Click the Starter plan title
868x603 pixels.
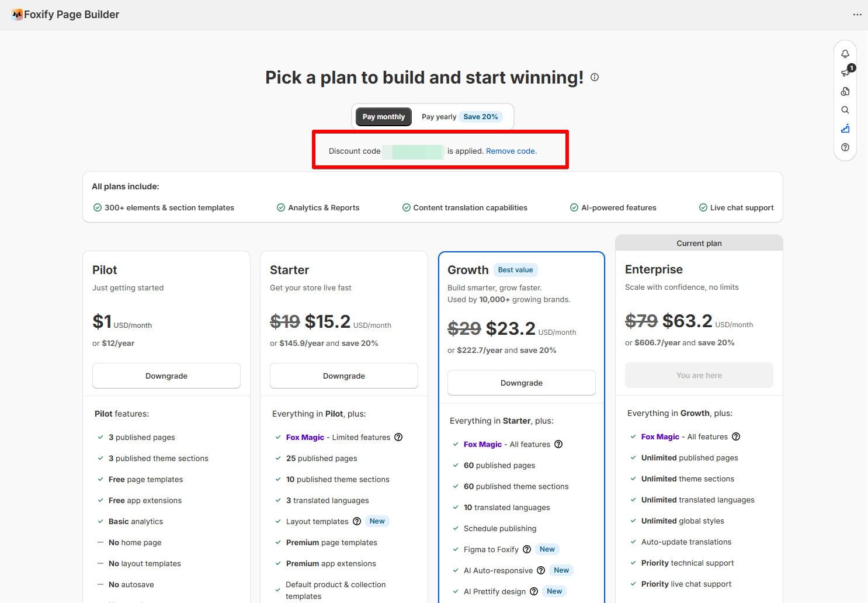coord(289,270)
